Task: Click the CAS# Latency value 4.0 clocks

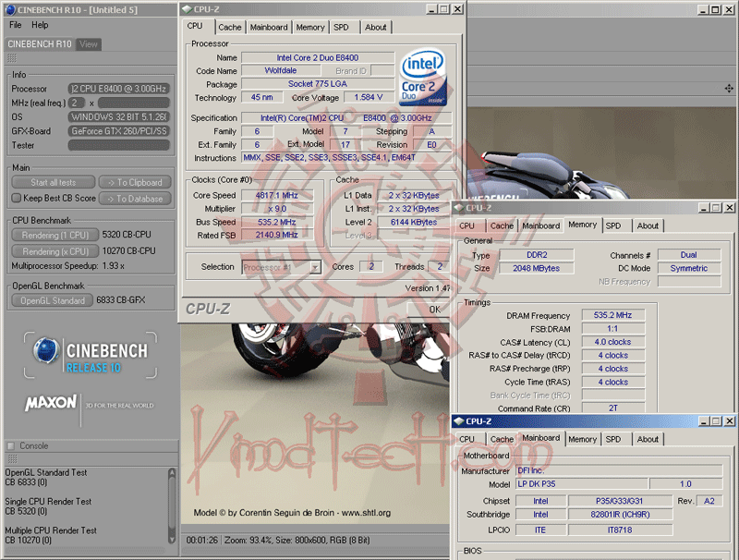Action: pyautogui.click(x=612, y=342)
